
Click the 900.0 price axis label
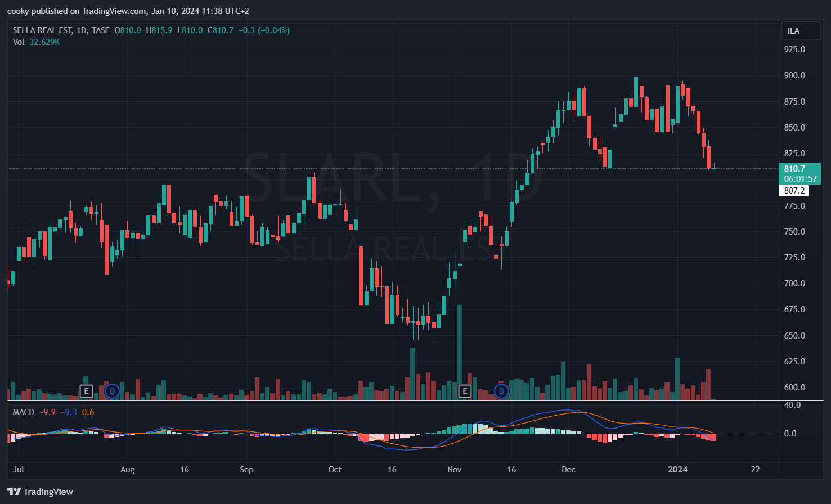click(x=794, y=75)
